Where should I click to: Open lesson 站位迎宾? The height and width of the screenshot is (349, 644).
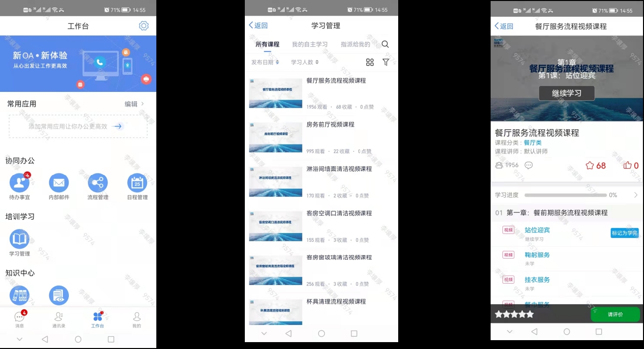[x=537, y=230]
